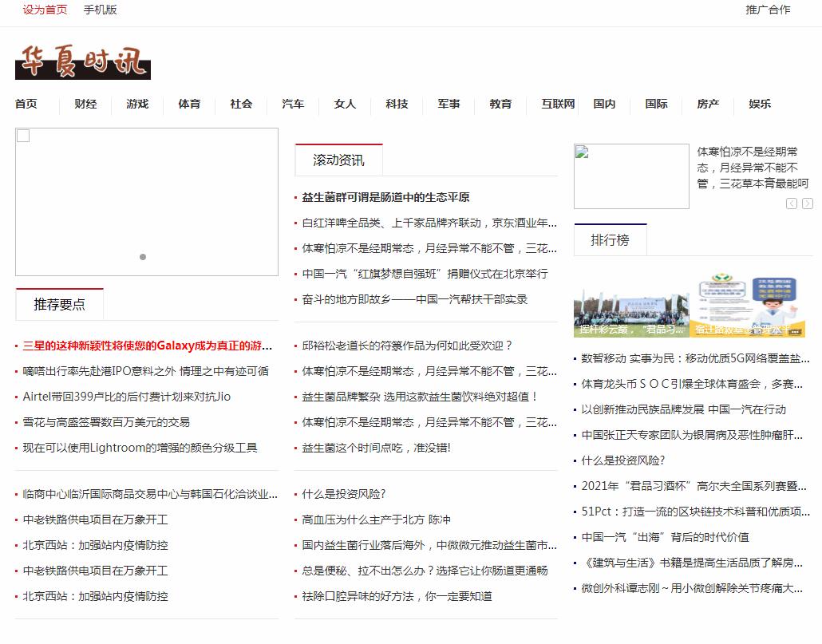Click 设为首页 at the top
822x644 pixels.
click(45, 10)
